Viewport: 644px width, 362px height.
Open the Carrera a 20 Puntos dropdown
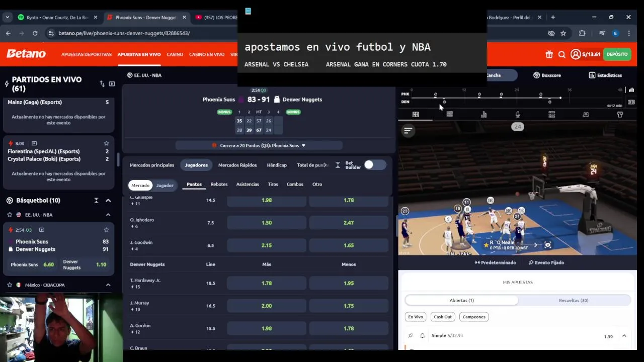(x=259, y=145)
